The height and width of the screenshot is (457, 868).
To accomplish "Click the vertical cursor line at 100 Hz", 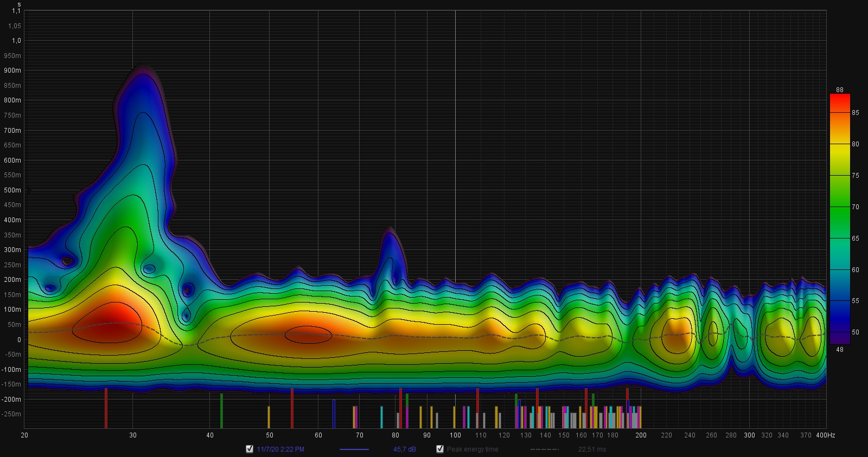I will [455, 163].
